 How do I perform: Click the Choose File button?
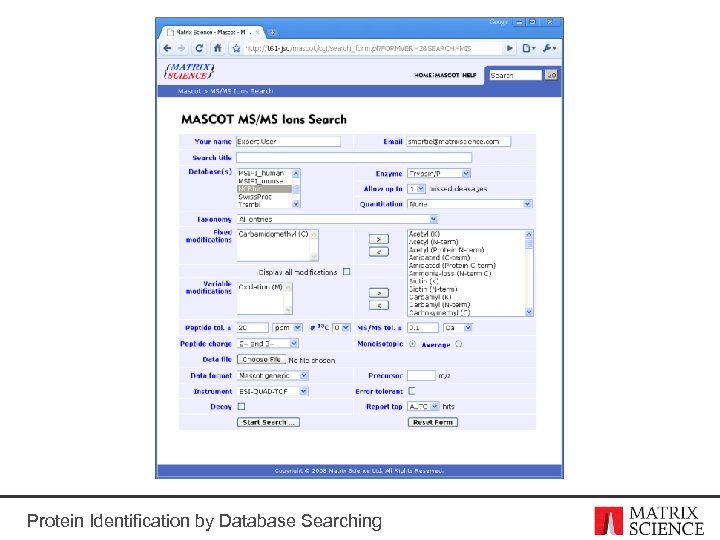click(261, 360)
